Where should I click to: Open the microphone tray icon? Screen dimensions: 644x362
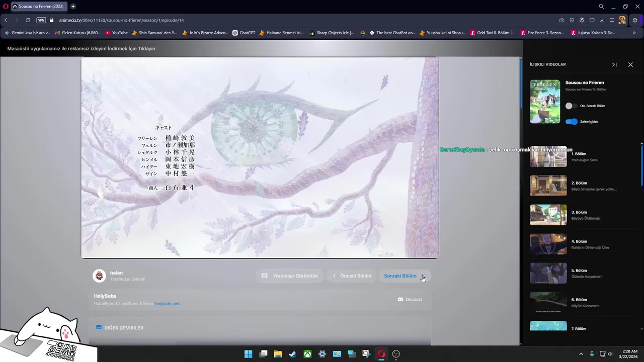[592, 354]
